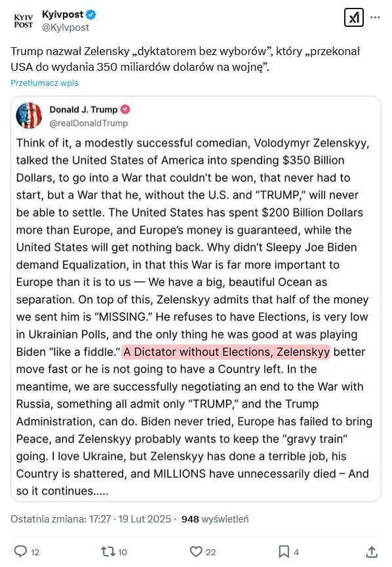Screen dimensions: 392x567
Task: Share the post via upload arrow icon
Action: [x=372, y=552]
